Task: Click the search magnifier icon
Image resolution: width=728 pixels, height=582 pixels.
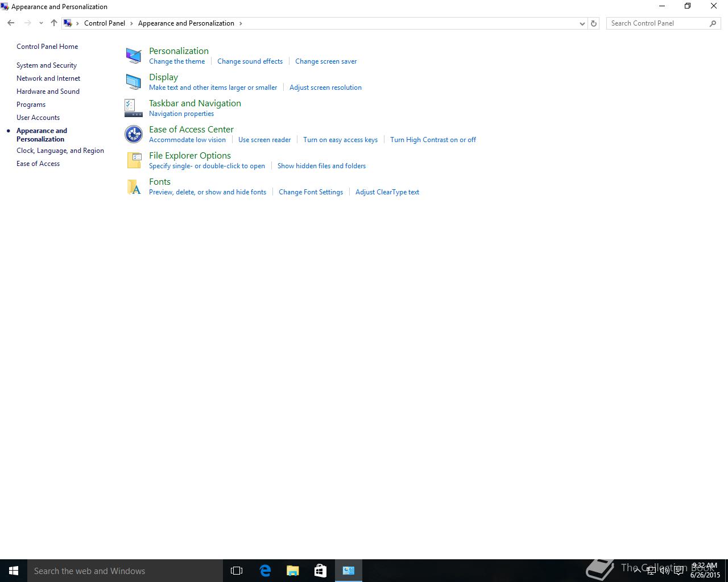Action: coord(713,23)
